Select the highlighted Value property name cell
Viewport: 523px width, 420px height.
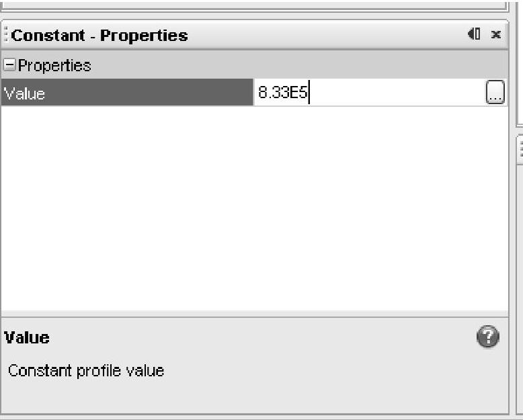[127, 92]
